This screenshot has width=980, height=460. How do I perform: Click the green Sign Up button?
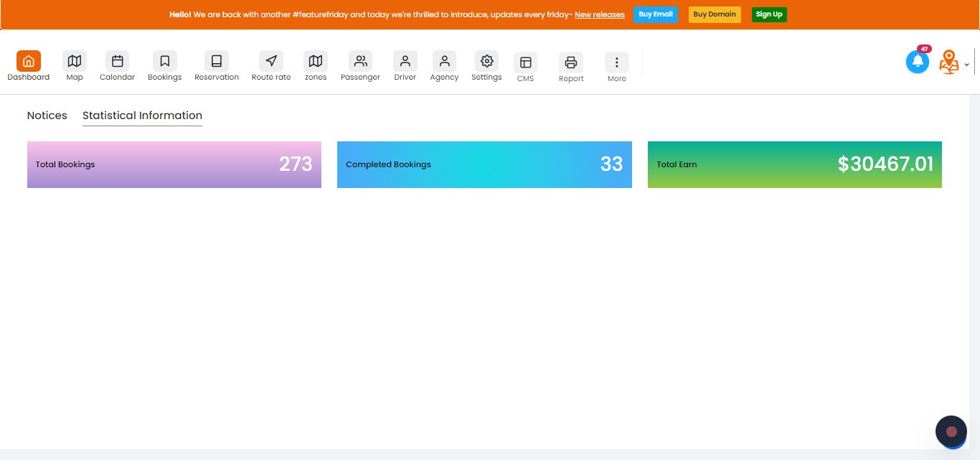tap(769, 14)
